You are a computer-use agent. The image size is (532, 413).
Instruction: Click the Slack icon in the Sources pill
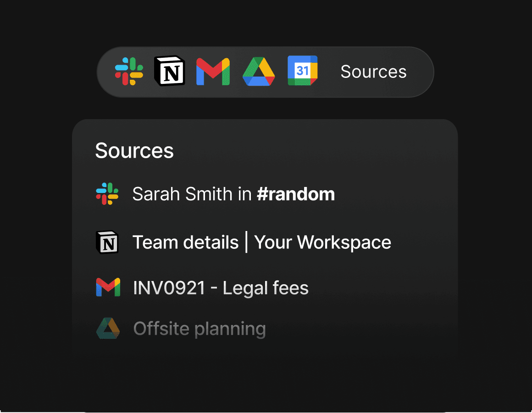(x=129, y=71)
